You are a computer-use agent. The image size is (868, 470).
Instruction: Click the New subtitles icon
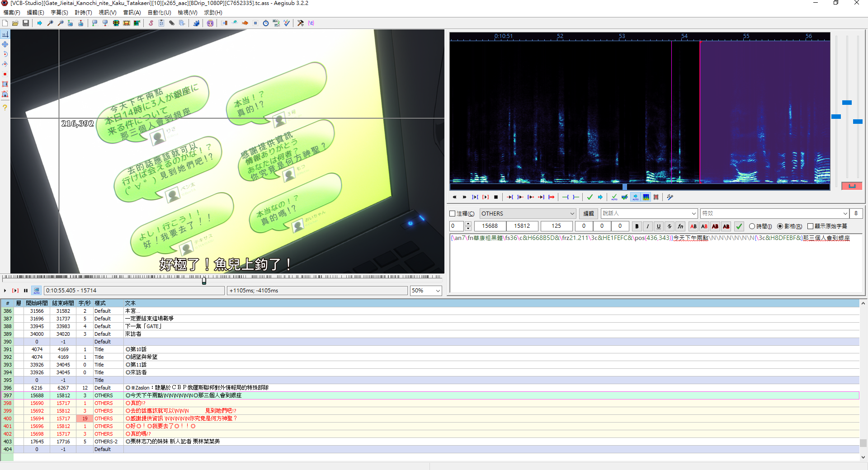(x=5, y=23)
